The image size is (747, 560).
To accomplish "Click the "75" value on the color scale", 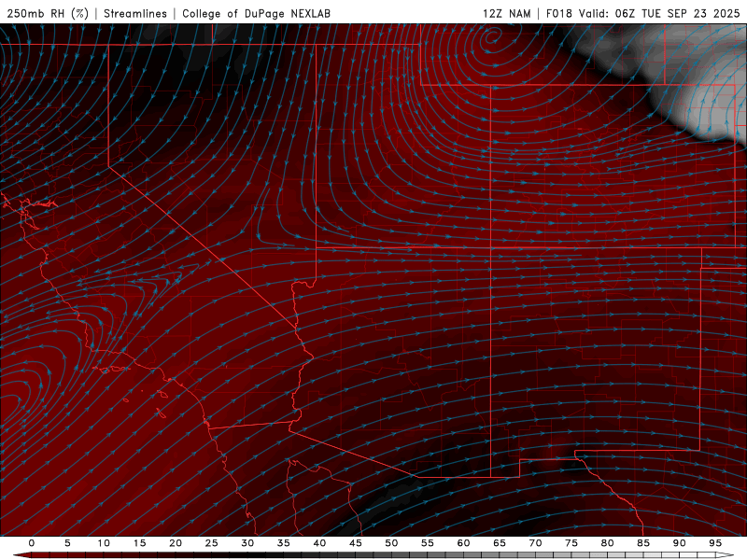I will click(571, 543).
